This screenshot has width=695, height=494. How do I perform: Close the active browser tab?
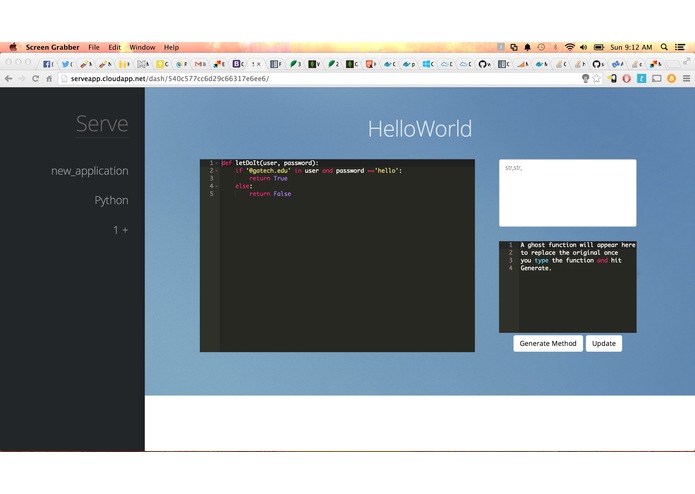point(259,64)
